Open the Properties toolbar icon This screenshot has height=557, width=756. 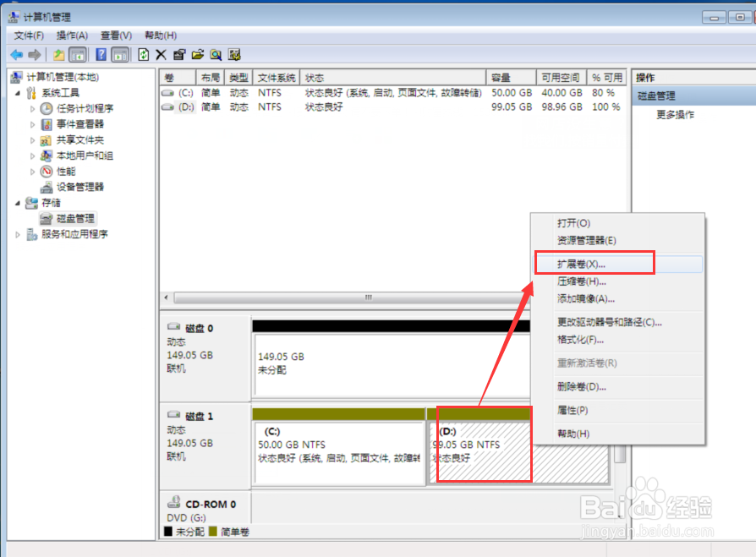pos(179,54)
